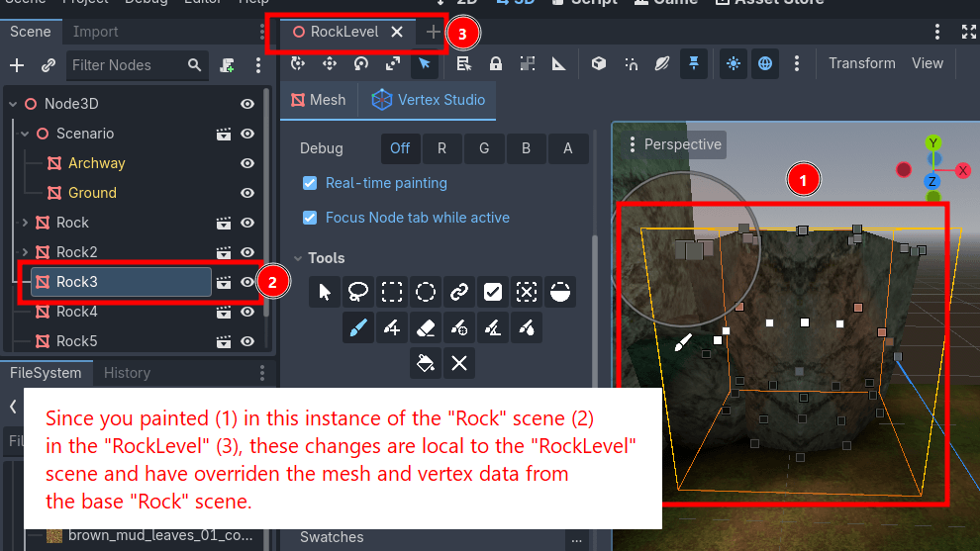
Task: Hide the Archway node visibility eye
Action: click(247, 163)
